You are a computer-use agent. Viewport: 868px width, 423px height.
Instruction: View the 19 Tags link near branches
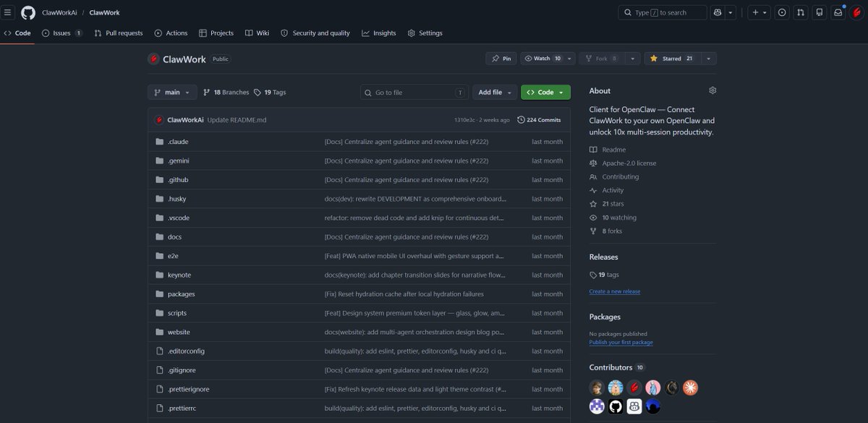pos(270,93)
